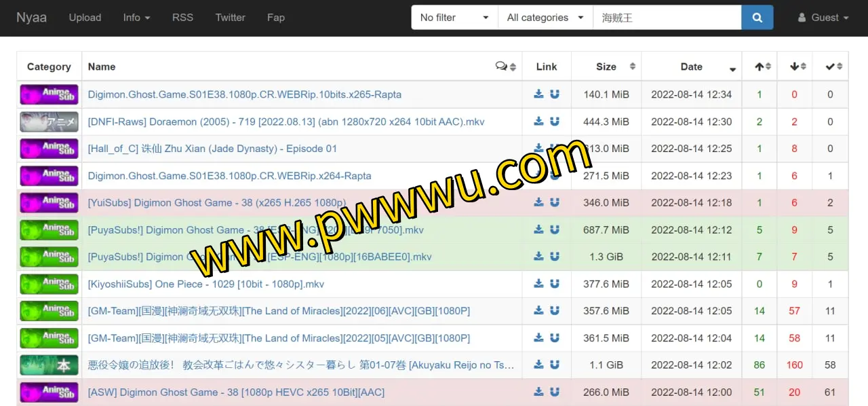This screenshot has height=406, width=868.
Task: Sort table by seeders up-arrow column
Action: coord(762,67)
